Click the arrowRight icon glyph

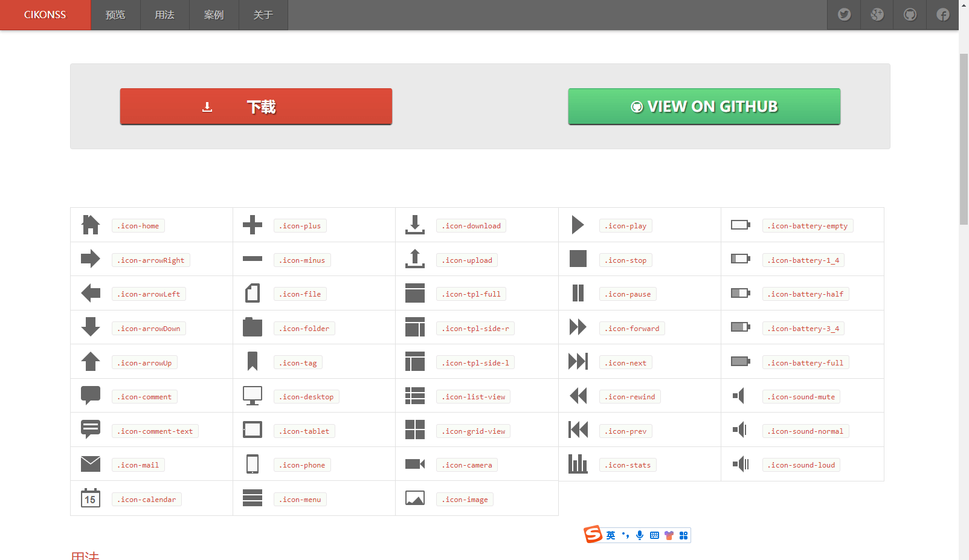click(x=91, y=259)
